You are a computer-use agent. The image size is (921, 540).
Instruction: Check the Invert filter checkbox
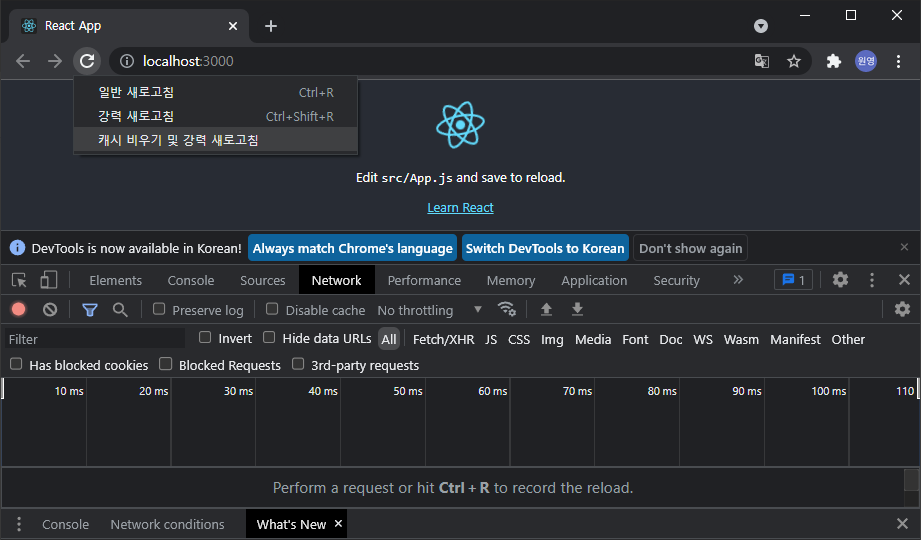click(x=204, y=337)
